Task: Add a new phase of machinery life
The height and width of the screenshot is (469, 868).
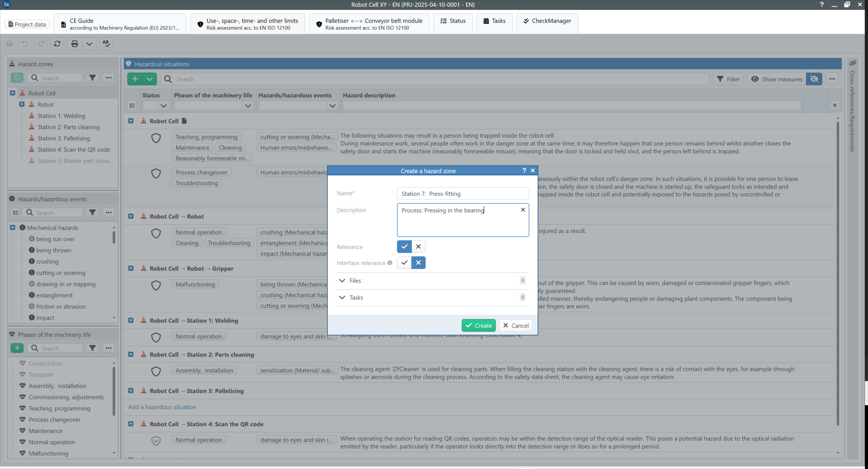Action: [17, 348]
